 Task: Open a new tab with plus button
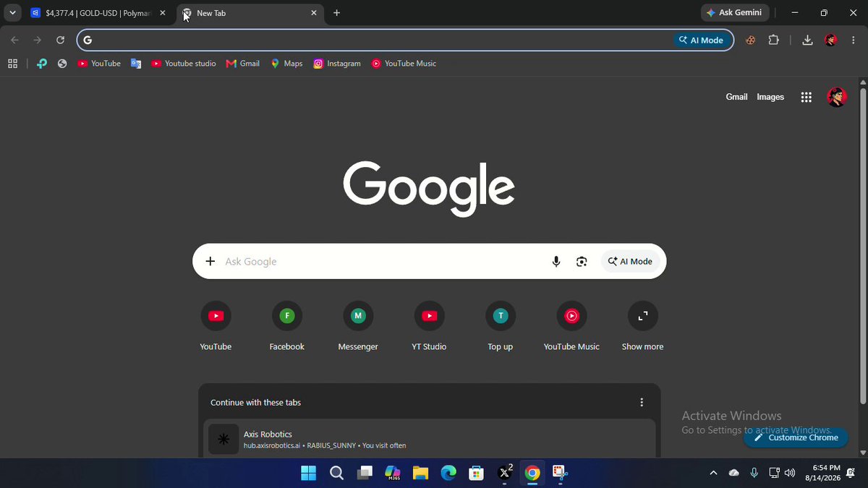[336, 13]
